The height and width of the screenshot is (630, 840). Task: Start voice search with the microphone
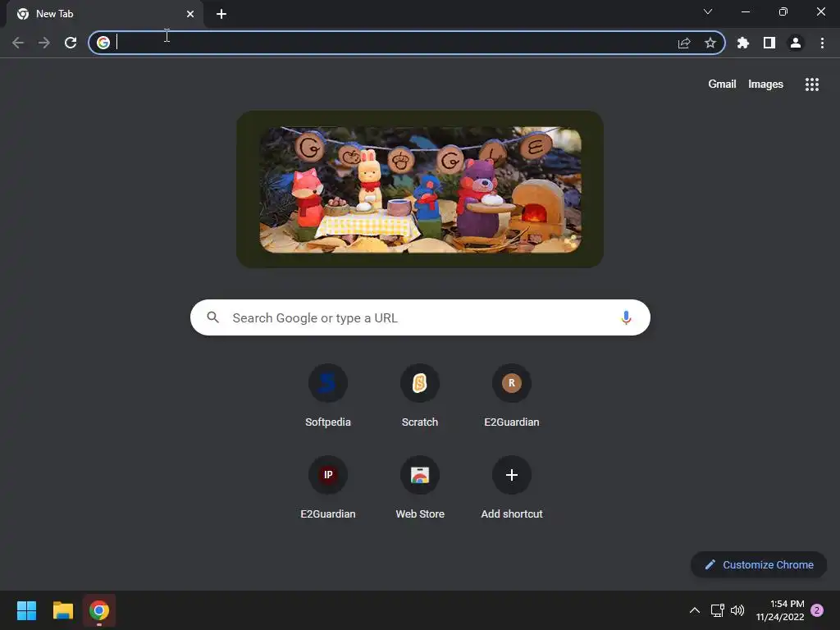pyautogui.click(x=626, y=317)
